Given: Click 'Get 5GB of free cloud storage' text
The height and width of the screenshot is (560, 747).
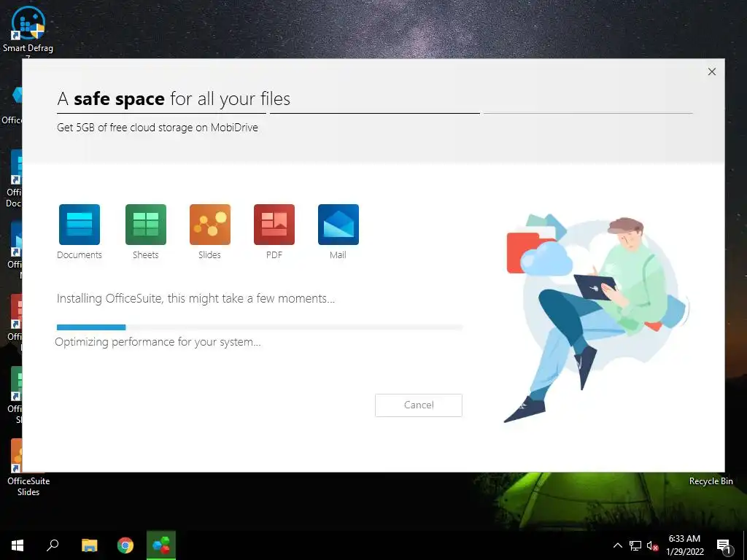Looking at the screenshot, I should [158, 128].
